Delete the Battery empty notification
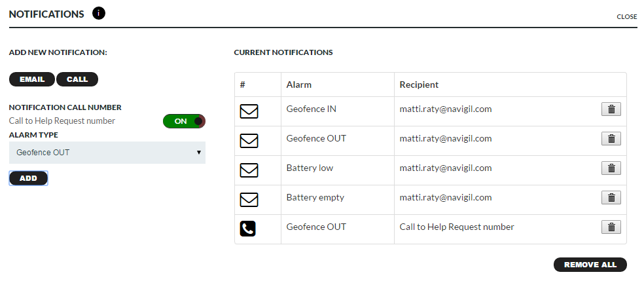The image size is (644, 283). (x=611, y=198)
